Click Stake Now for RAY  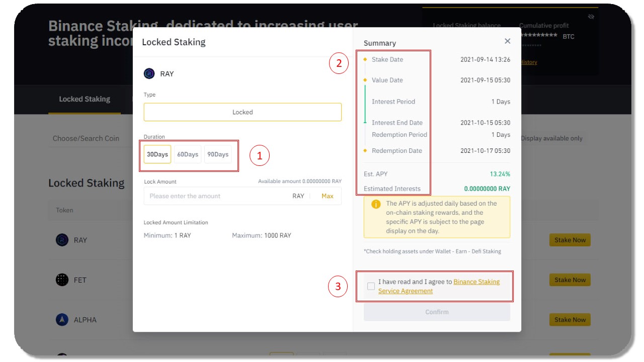(570, 240)
